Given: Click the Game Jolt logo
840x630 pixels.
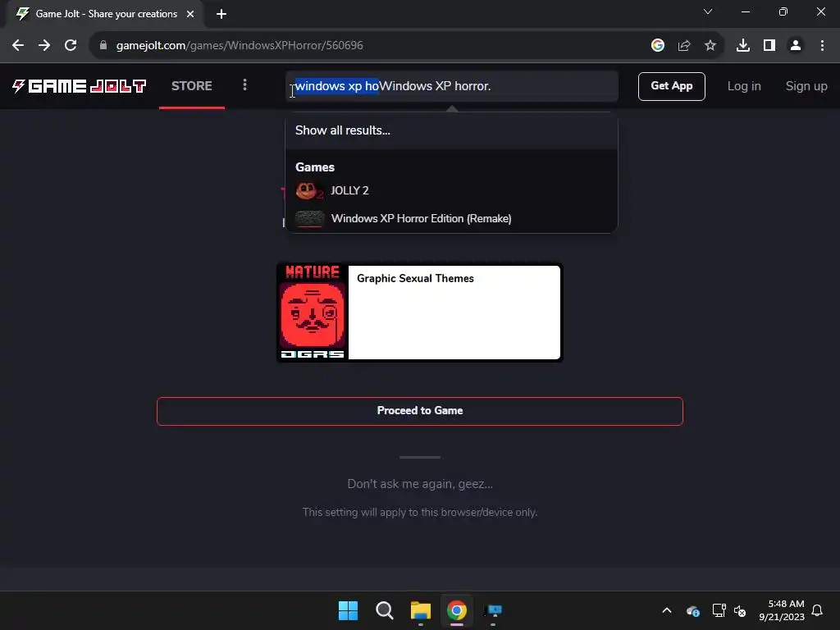Looking at the screenshot, I should 80,85.
